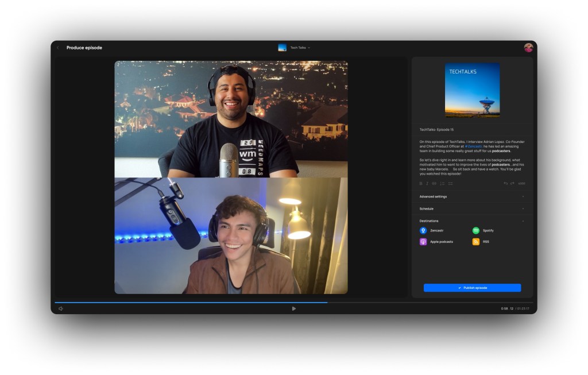The image size is (588, 375).
Task: Click the RSS destination label
Action: [486, 242]
